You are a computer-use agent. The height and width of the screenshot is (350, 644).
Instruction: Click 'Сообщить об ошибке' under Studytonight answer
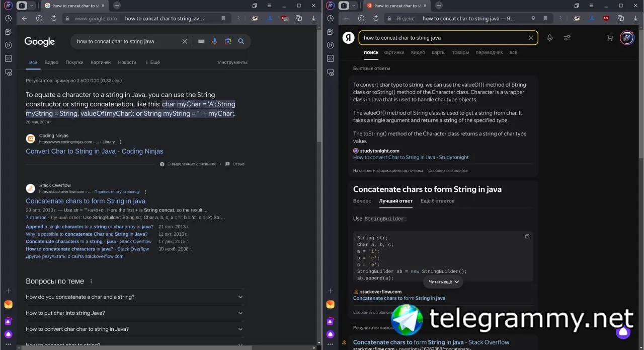(x=448, y=171)
